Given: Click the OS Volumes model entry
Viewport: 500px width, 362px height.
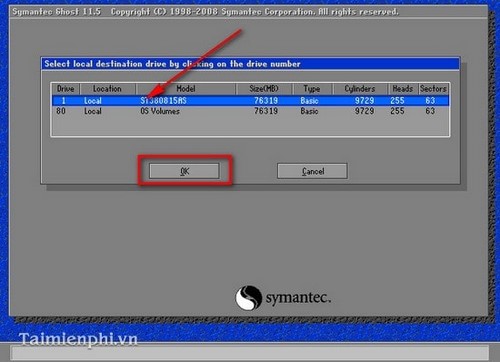Looking at the screenshot, I should pyautogui.click(x=160, y=111).
